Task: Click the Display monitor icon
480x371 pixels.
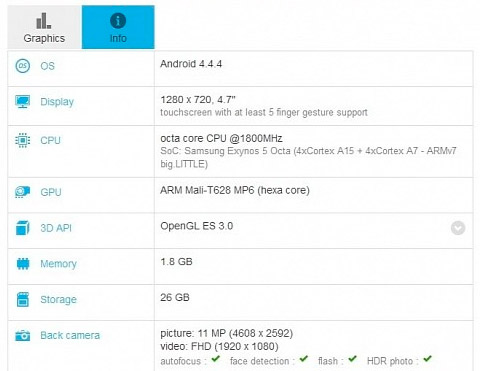Action: click(x=23, y=102)
